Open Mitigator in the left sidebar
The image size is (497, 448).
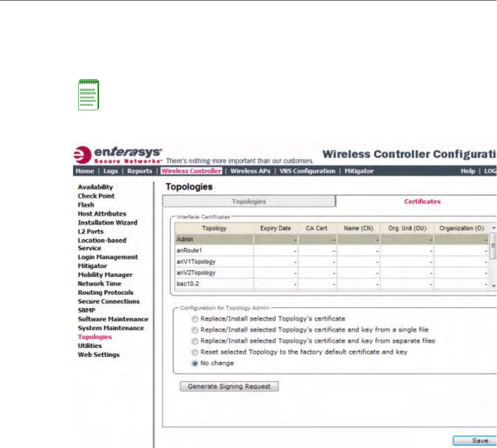92,266
